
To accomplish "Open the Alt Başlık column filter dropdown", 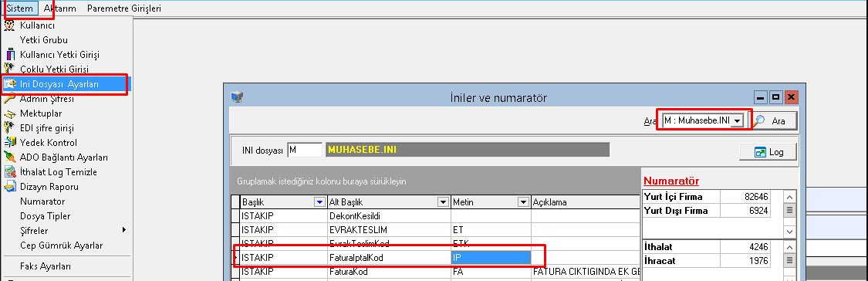I will [x=443, y=202].
